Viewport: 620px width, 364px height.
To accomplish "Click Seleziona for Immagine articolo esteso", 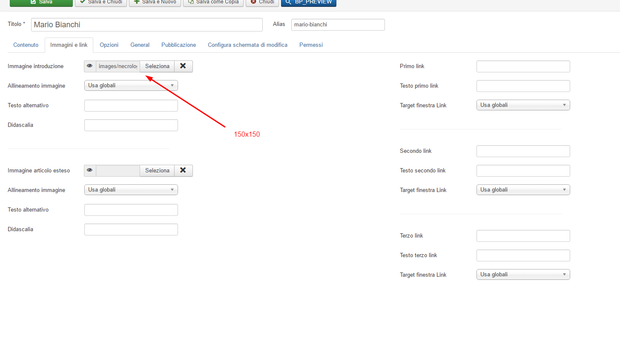I will 157,170.
